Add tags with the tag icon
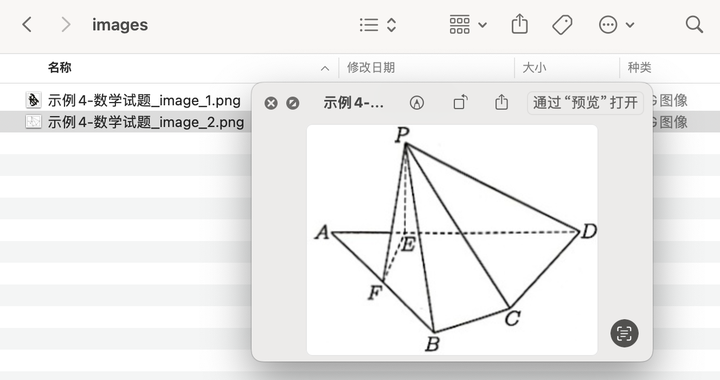The height and width of the screenshot is (380, 720). 562,25
